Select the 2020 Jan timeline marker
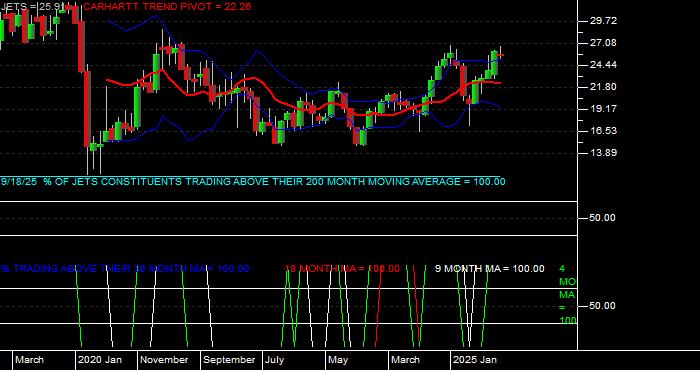Viewport: 700px width, 370px height. [100, 360]
